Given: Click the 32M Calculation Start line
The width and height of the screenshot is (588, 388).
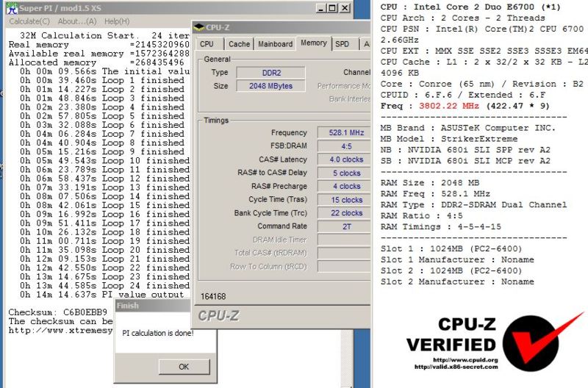Looking at the screenshot, I should [104, 35].
